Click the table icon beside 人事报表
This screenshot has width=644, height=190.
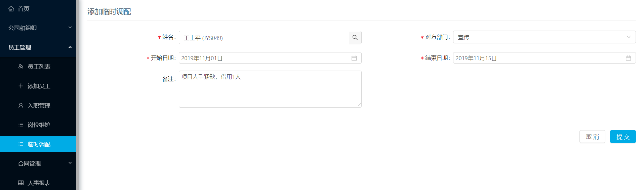[x=21, y=183]
